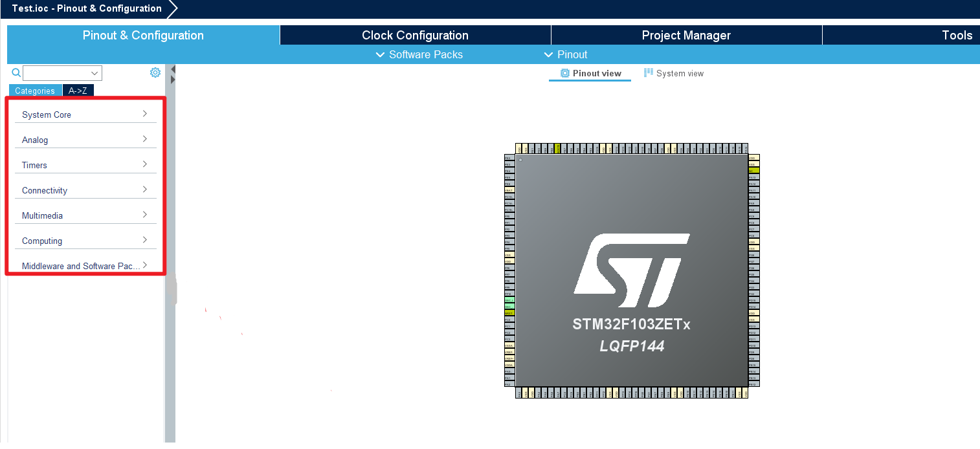Switch to the Pinout & Configuration tab
The height and width of the screenshot is (449, 980).
coord(143,36)
